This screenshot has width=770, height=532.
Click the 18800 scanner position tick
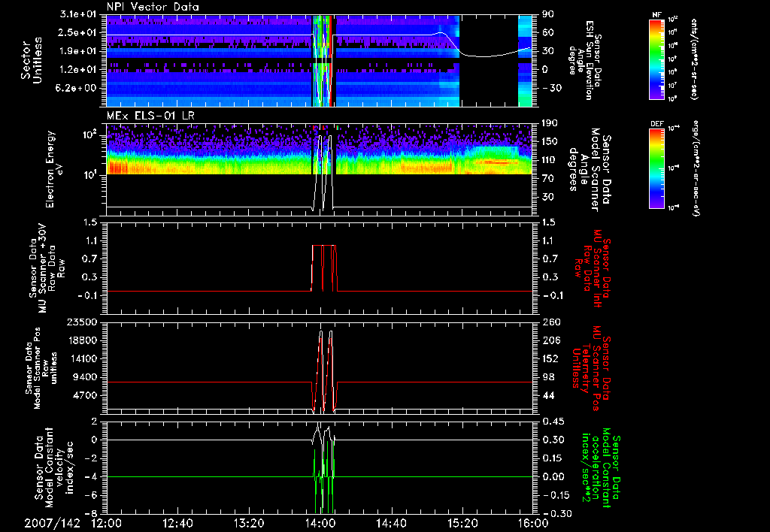pyautogui.click(x=81, y=340)
